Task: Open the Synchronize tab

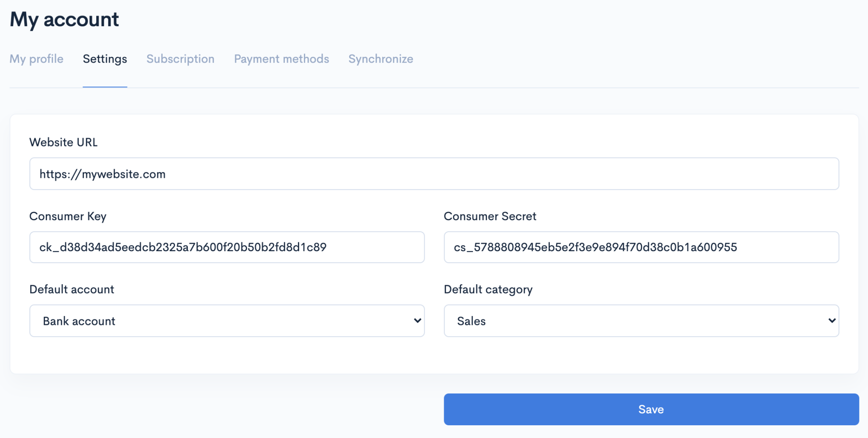Action: click(x=381, y=59)
